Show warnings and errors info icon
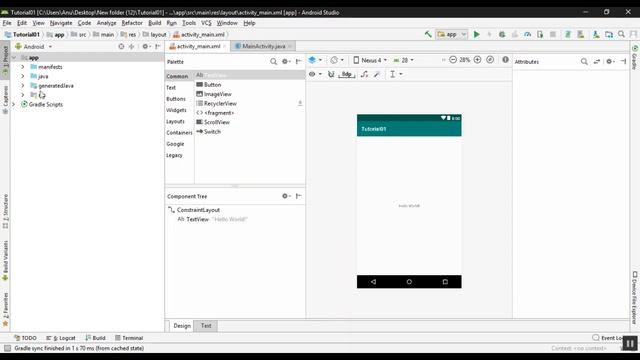The image size is (640, 360). tap(505, 60)
